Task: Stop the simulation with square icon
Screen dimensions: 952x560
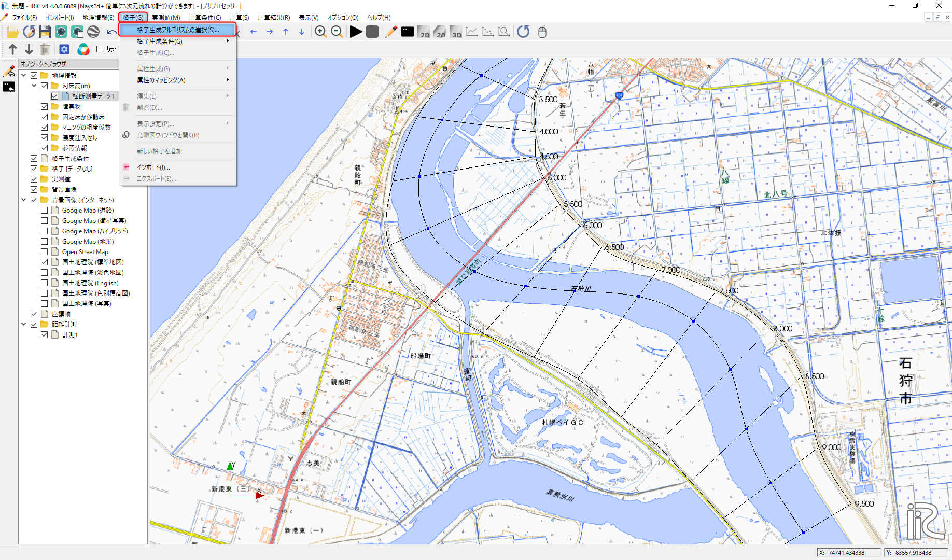Action: pos(372,32)
